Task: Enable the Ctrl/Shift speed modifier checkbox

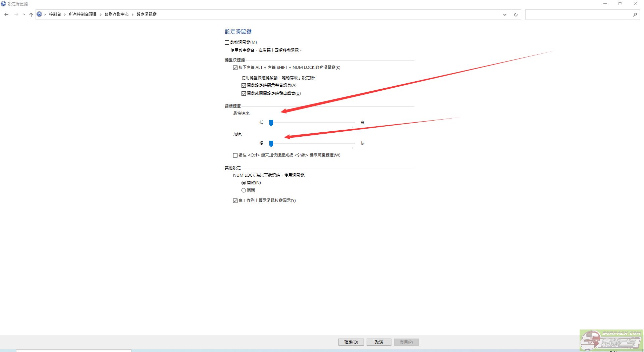Action: tap(235, 155)
